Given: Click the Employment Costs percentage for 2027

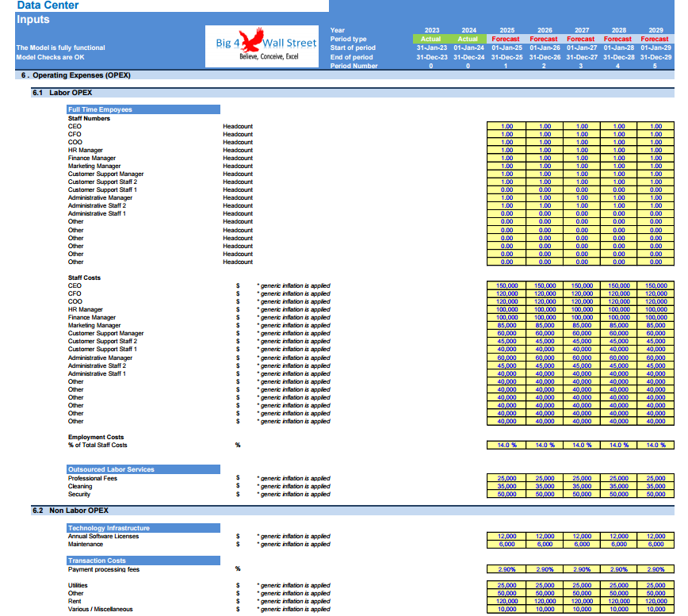Looking at the screenshot, I should [581, 446].
